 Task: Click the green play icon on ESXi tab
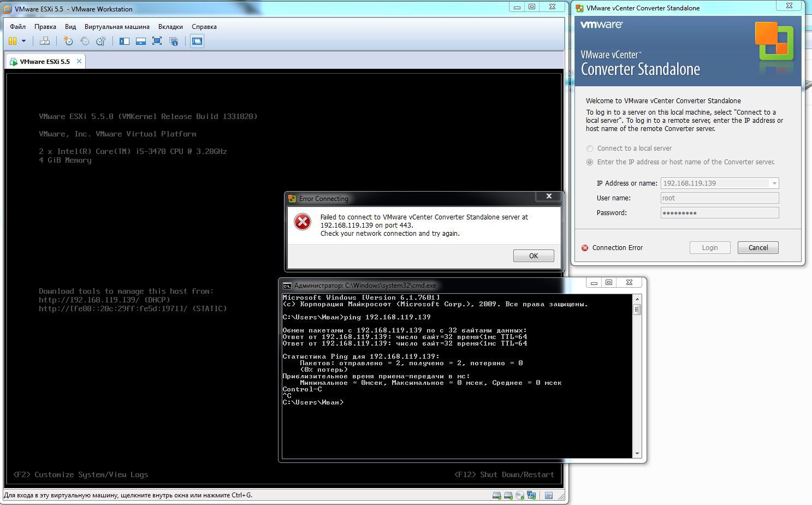coord(14,62)
